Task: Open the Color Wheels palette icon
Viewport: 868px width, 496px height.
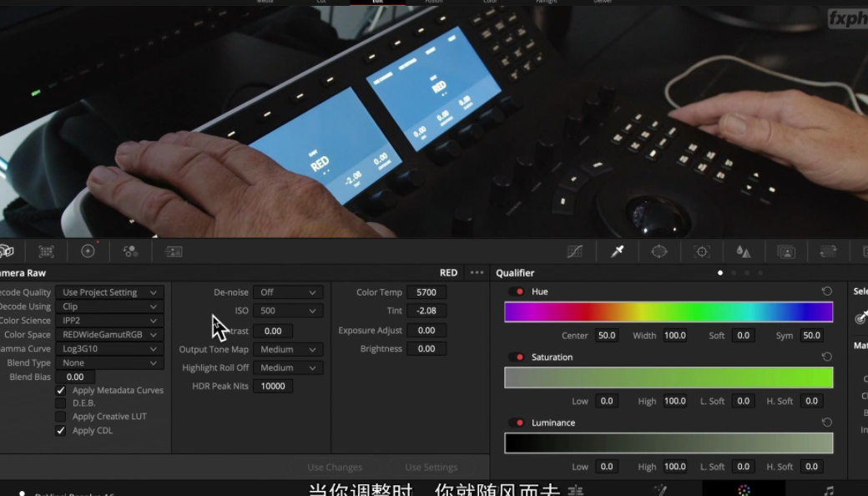Action: click(88, 251)
